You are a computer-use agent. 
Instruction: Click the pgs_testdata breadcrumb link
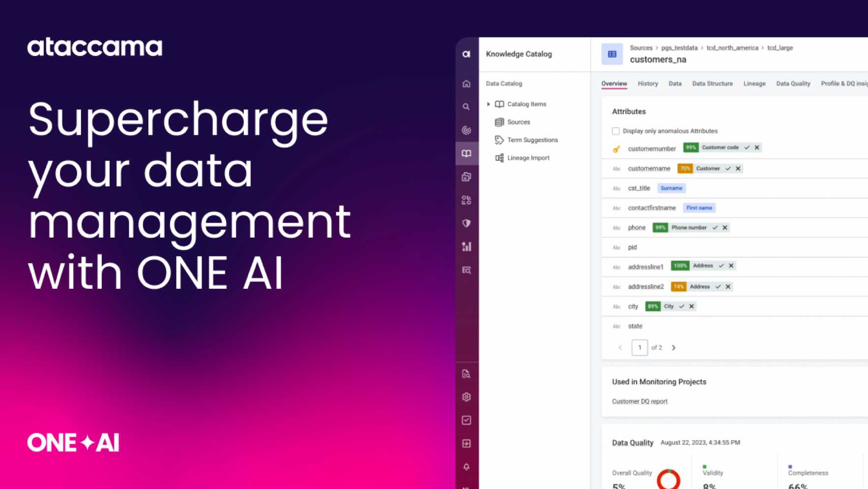[x=679, y=48]
